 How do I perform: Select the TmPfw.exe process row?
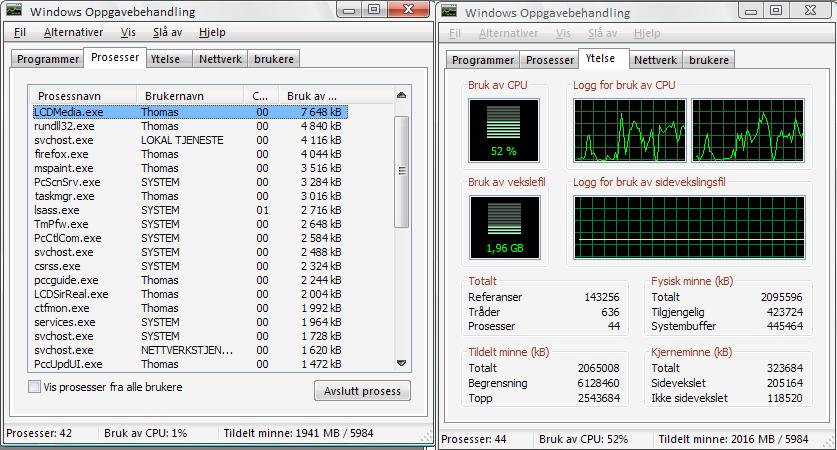tap(189, 224)
